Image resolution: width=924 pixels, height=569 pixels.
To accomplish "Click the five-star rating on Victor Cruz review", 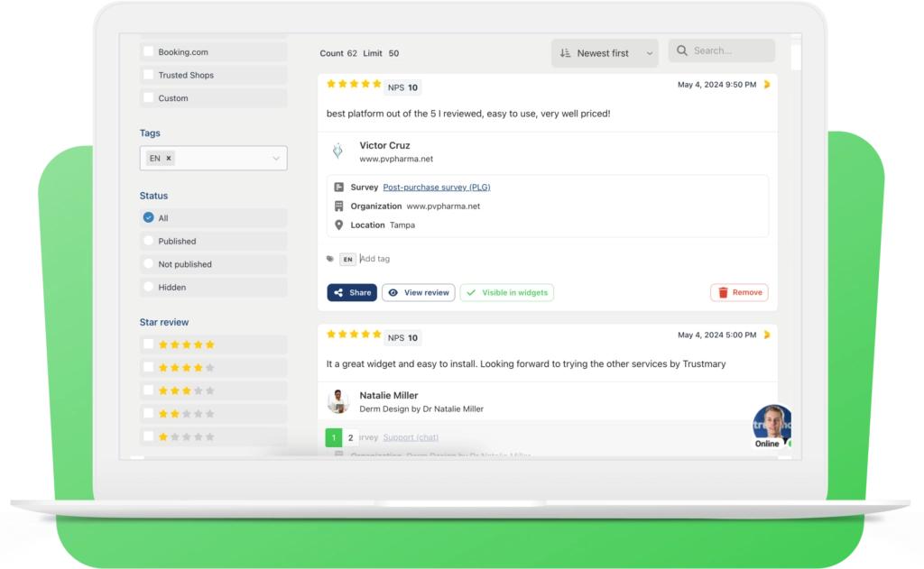I will (x=354, y=84).
